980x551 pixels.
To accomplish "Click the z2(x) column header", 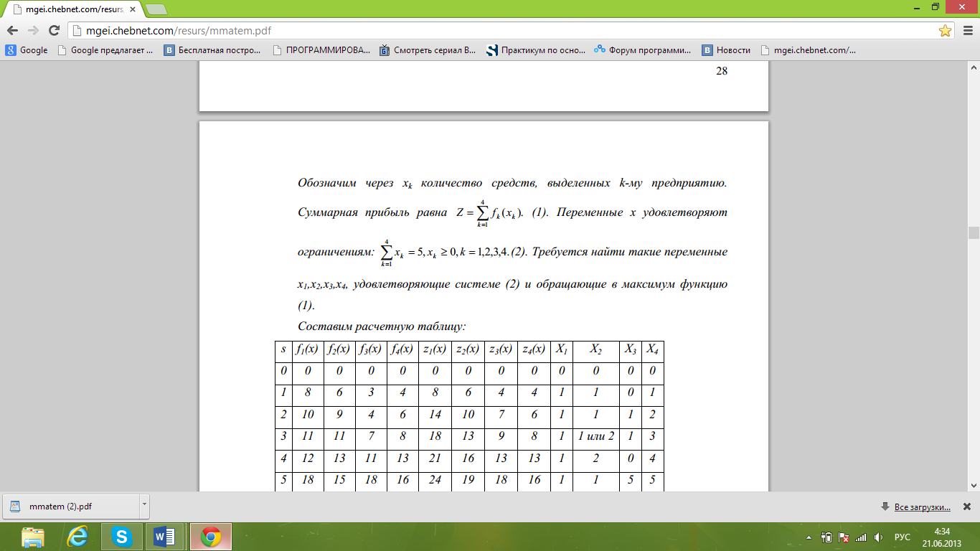I will [468, 350].
